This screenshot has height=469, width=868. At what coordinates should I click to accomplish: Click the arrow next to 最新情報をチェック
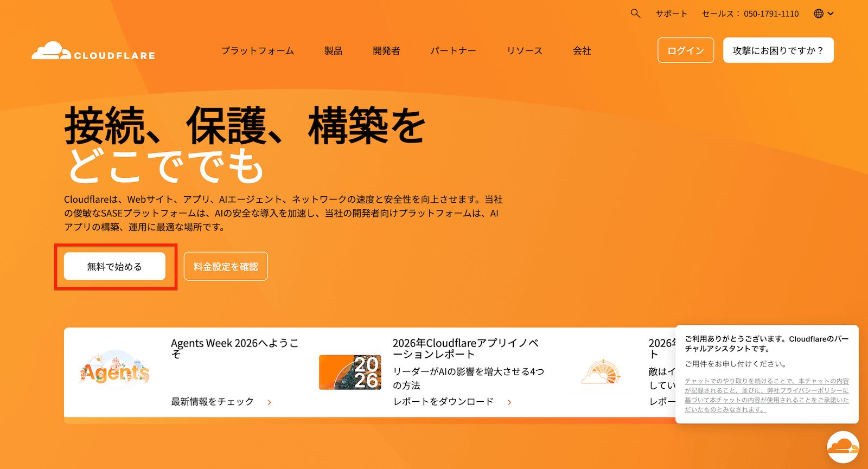(x=270, y=402)
